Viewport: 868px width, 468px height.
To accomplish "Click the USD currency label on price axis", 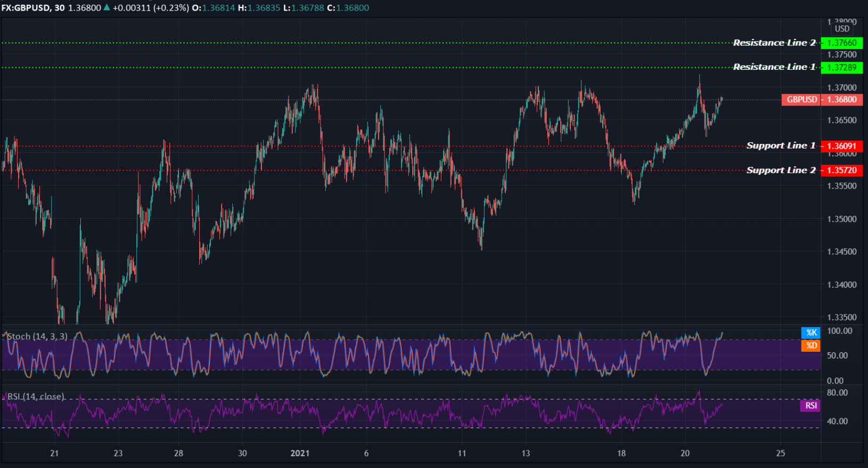I will point(842,29).
